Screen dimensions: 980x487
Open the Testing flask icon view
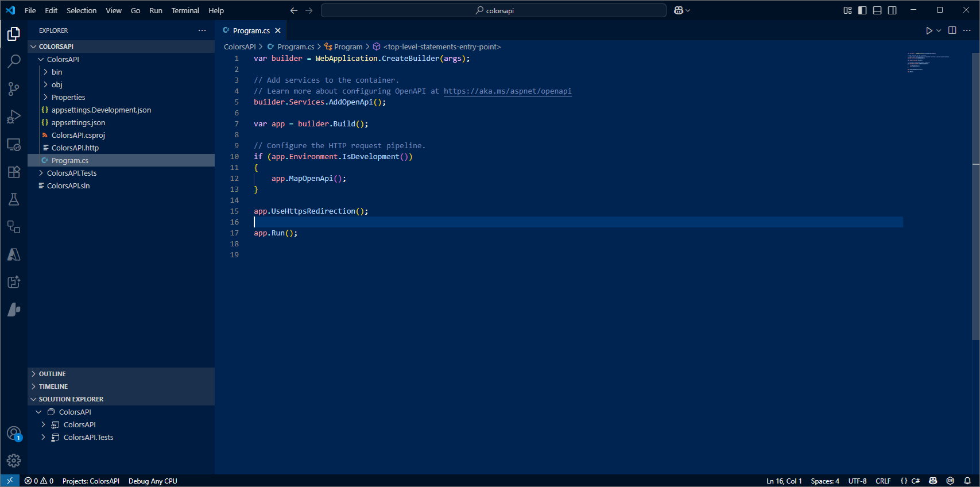pos(14,199)
